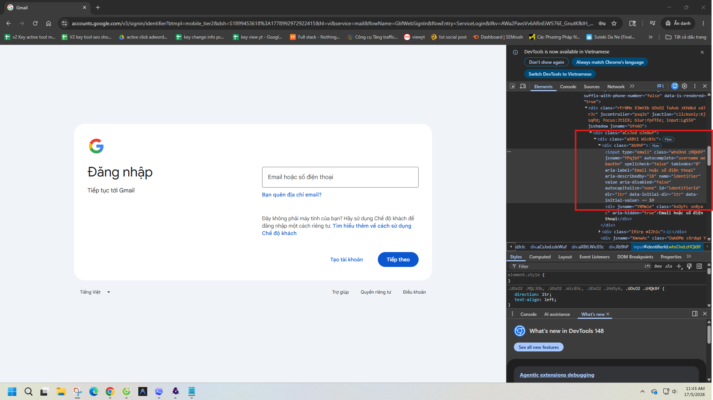This screenshot has width=713, height=400.
Task: Click Tạo tài khoản
Action: [x=346, y=260]
